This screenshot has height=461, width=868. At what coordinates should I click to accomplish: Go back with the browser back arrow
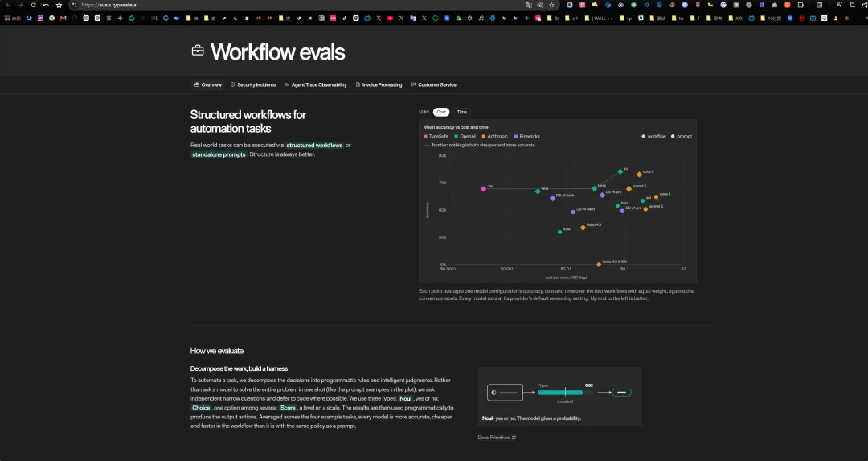pyautogui.click(x=8, y=5)
